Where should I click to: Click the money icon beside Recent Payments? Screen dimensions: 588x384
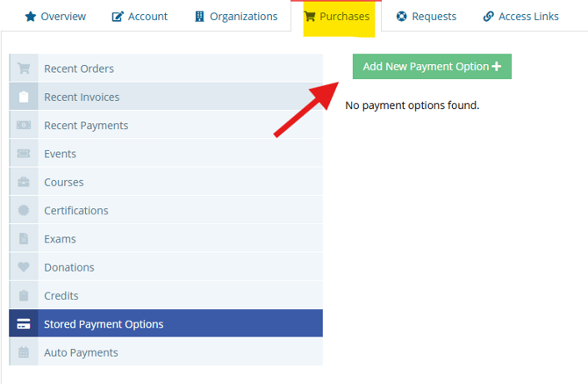(24, 126)
